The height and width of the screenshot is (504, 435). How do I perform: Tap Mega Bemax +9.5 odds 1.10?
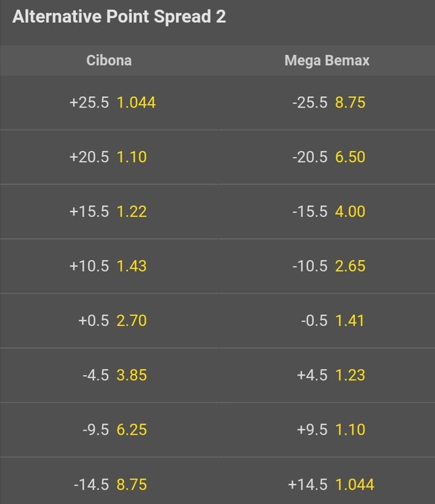[x=326, y=430]
